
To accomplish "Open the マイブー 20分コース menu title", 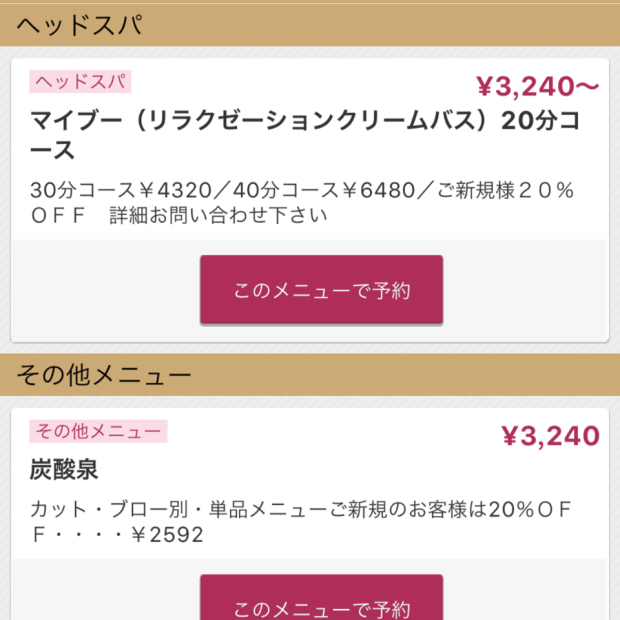I will pos(300,134).
